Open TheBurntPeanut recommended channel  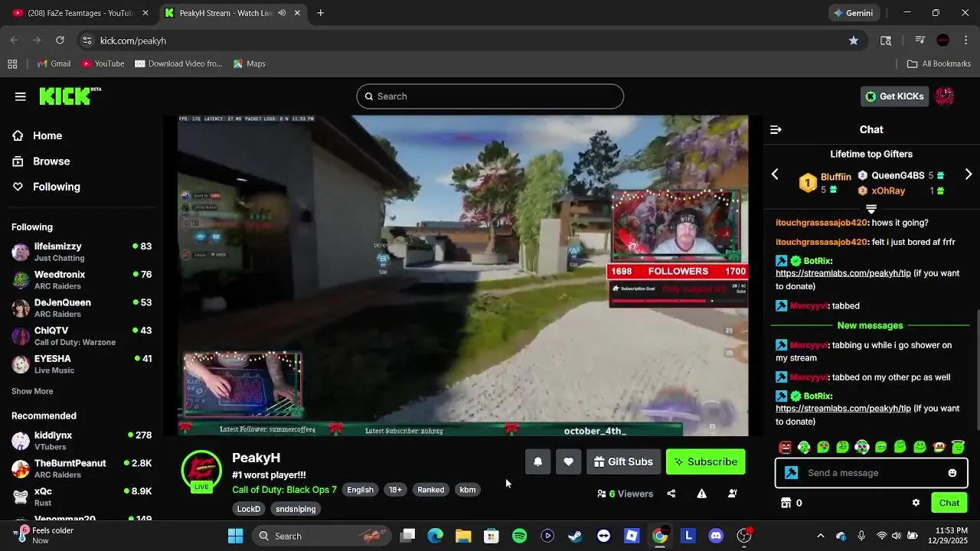click(x=81, y=468)
